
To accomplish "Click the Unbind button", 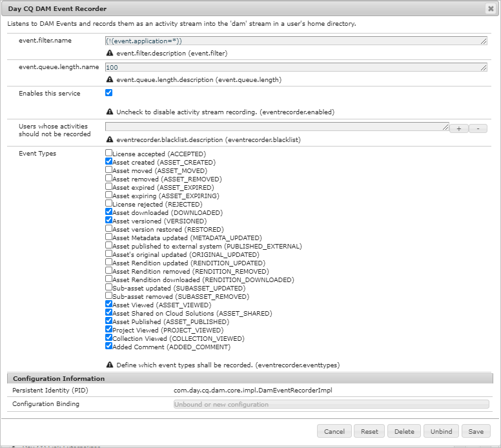I will coord(441,431).
